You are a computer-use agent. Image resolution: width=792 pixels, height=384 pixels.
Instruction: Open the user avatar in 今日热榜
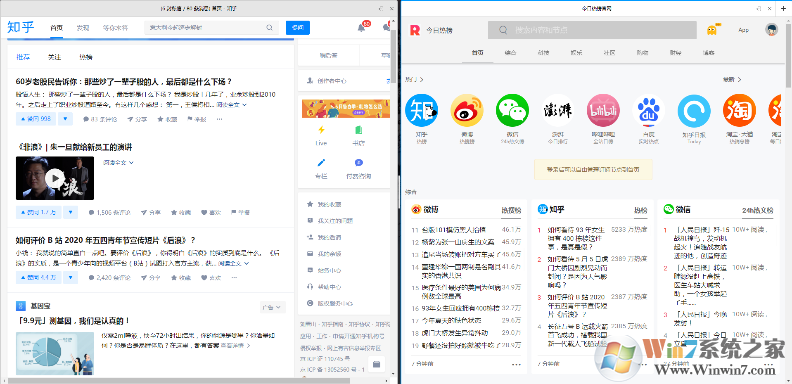(x=771, y=30)
